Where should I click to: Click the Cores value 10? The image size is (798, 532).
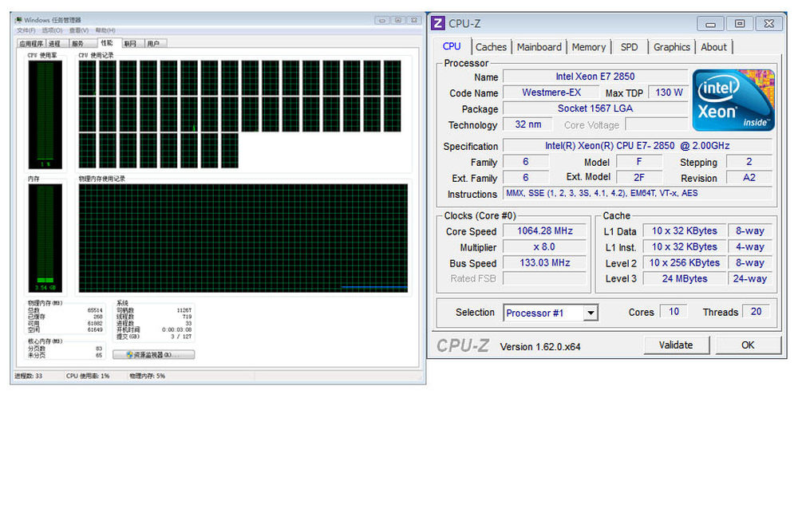tap(674, 311)
